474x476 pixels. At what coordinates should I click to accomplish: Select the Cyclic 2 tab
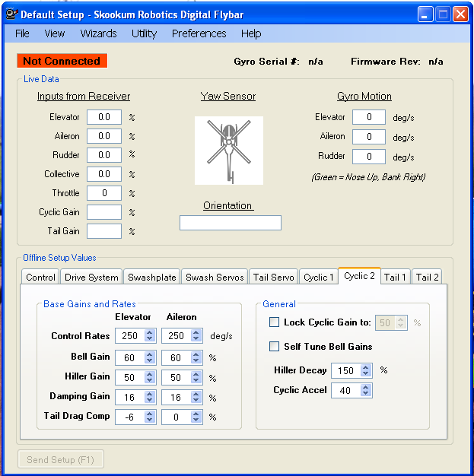pyautogui.click(x=359, y=276)
